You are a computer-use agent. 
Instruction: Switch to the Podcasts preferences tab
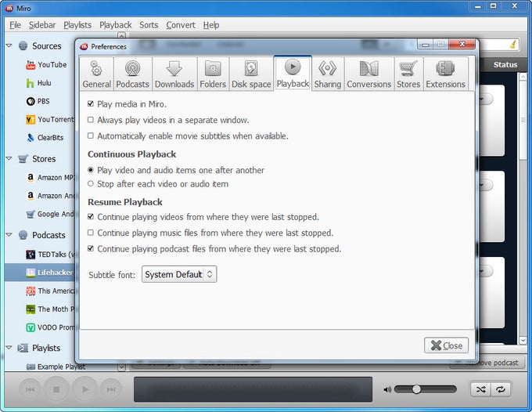click(x=133, y=74)
